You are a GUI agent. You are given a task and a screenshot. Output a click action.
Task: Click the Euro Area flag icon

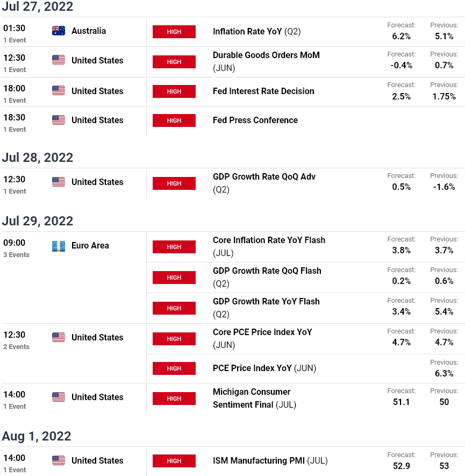[59, 246]
